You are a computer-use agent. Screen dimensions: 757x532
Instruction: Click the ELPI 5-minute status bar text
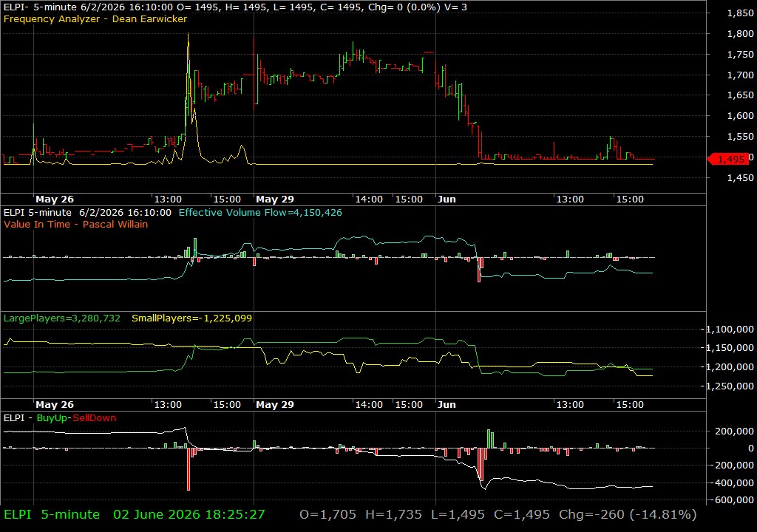(52, 514)
